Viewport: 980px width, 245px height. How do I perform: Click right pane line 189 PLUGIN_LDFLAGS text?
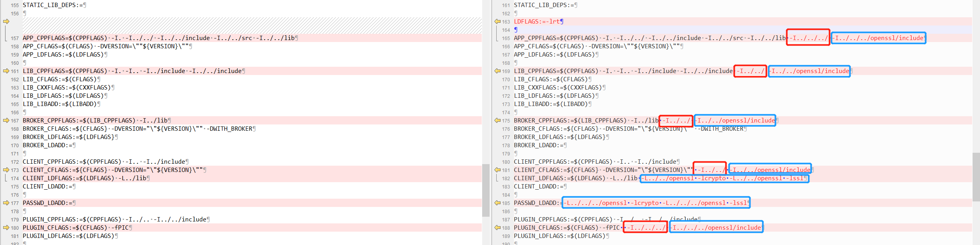pos(561,236)
